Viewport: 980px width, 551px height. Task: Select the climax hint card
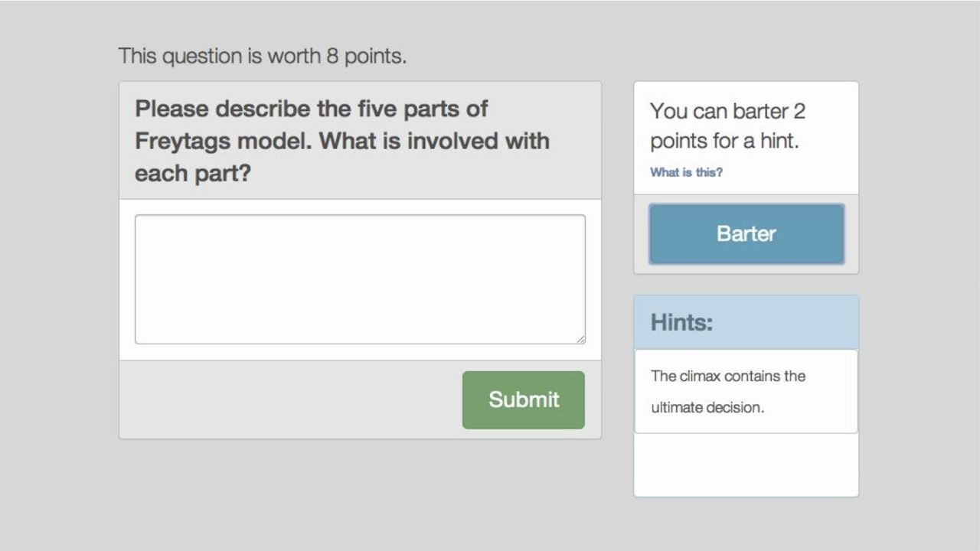point(746,391)
